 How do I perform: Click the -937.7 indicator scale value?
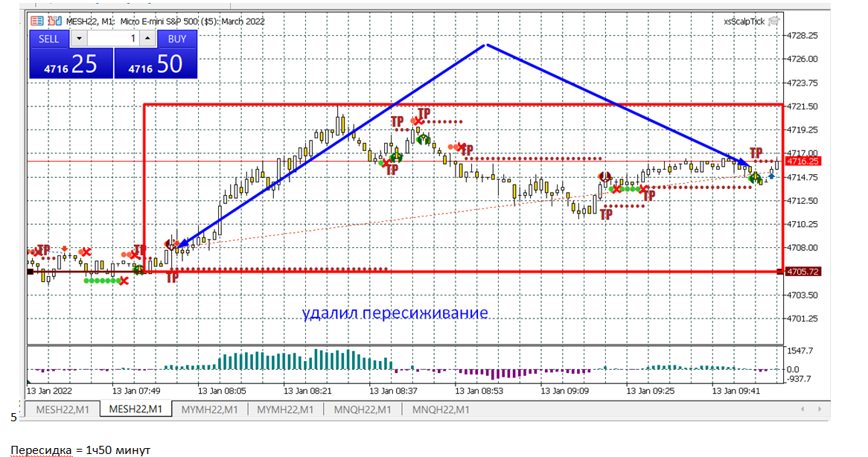point(799,379)
